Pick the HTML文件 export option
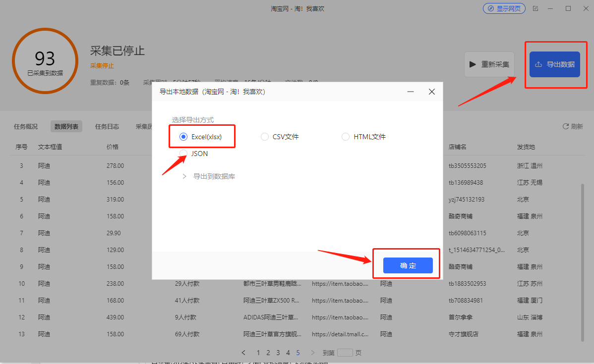This screenshot has height=364, width=594. tap(363, 137)
